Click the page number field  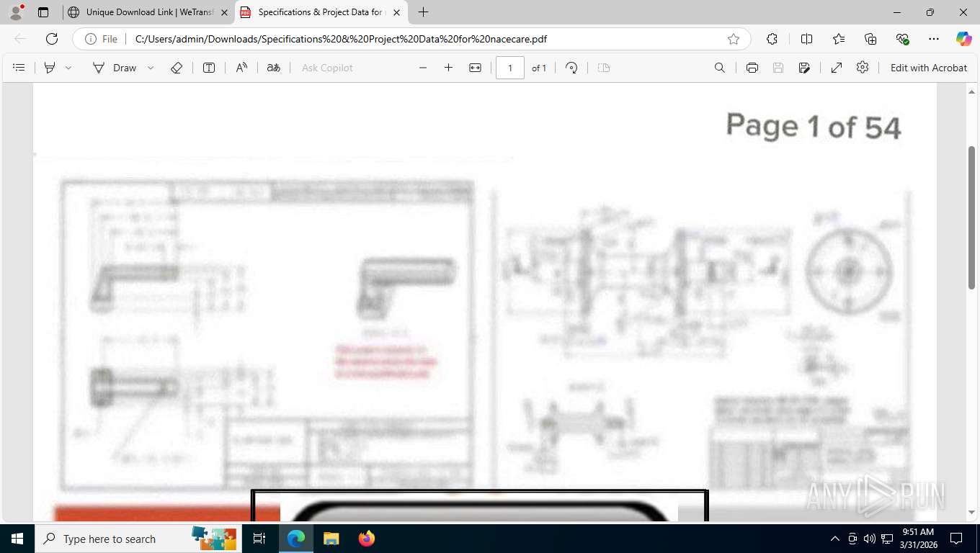click(x=510, y=68)
